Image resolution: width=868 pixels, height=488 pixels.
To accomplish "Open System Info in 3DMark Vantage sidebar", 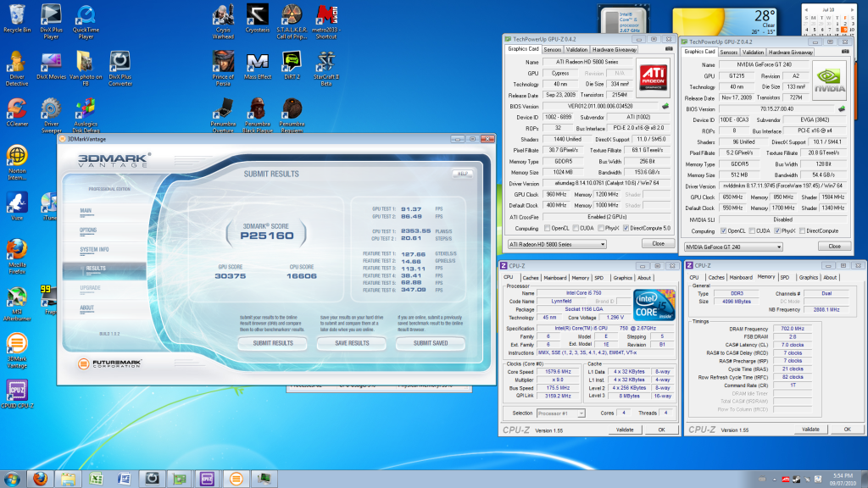I will [94, 250].
